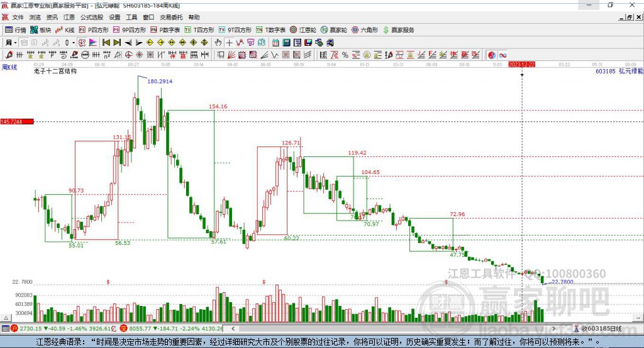Image resolution: width=644 pixels, height=348 pixels.
Task: Expand the bottom-left upward triangle panel button
Action: 6,318
